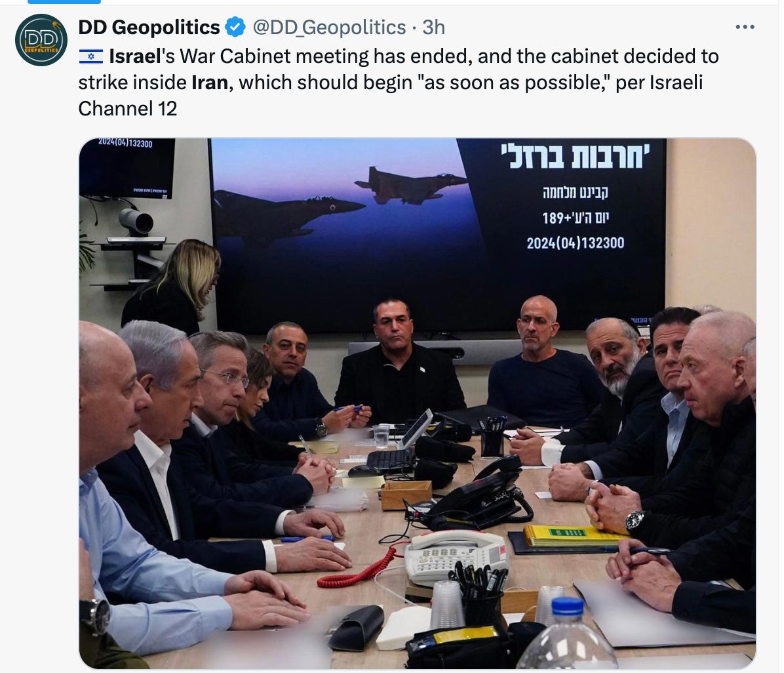The height and width of the screenshot is (673, 784).
Task: Click the conference camera on the wall shelf
Action: [x=136, y=222]
